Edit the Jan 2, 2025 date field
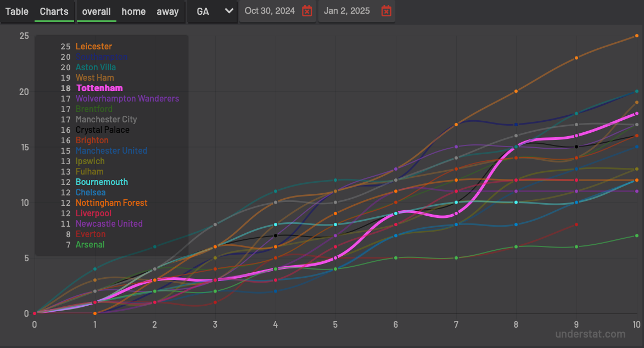Image resolution: width=644 pixels, height=348 pixels. point(347,10)
